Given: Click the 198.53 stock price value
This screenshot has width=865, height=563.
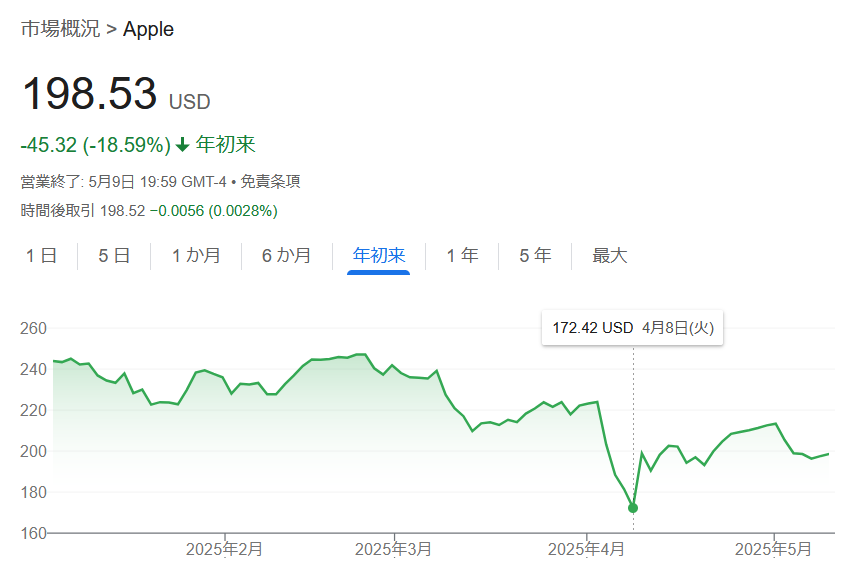Looking at the screenshot, I should tap(89, 93).
